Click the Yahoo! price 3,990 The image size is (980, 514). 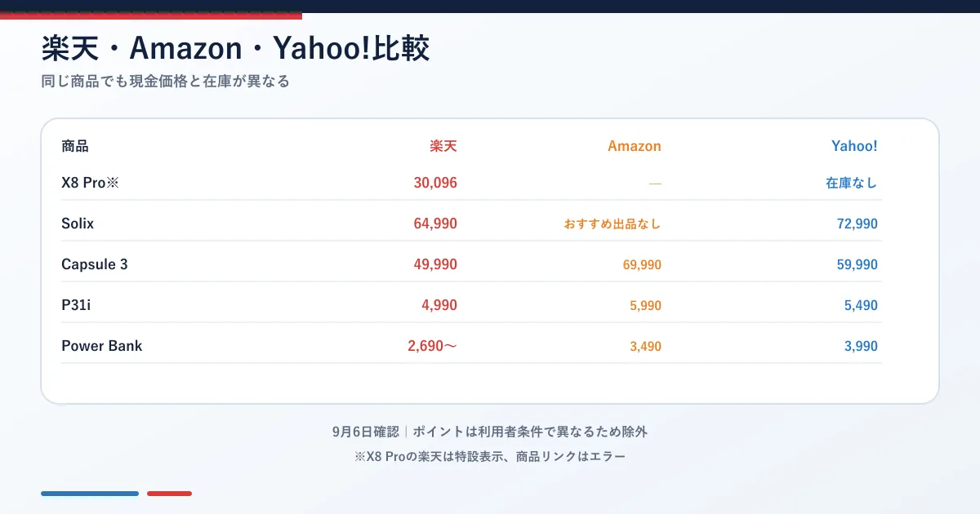point(862,346)
